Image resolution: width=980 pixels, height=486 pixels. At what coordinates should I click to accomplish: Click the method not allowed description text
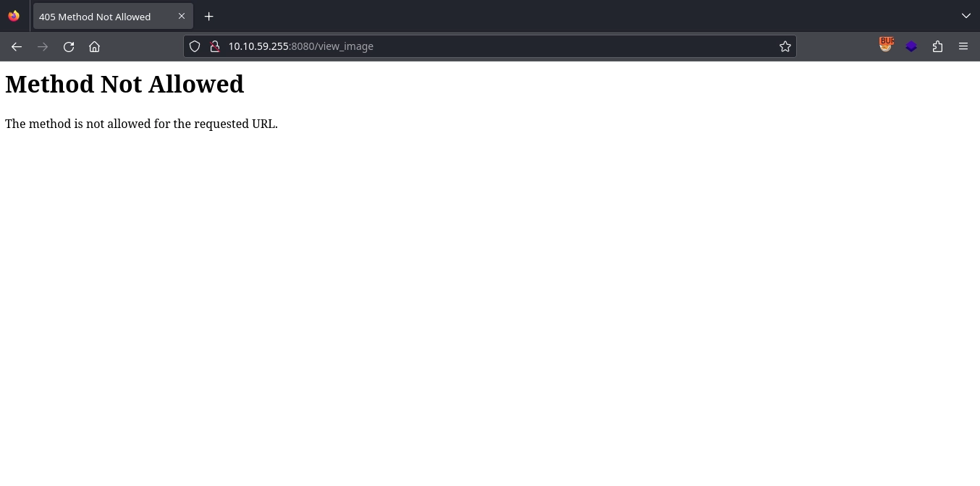[141, 124]
